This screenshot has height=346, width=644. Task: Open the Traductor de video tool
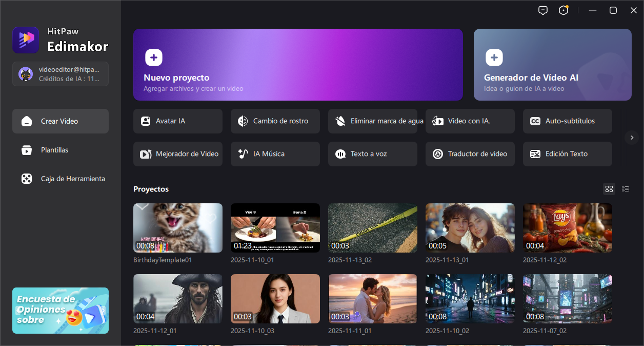point(470,153)
